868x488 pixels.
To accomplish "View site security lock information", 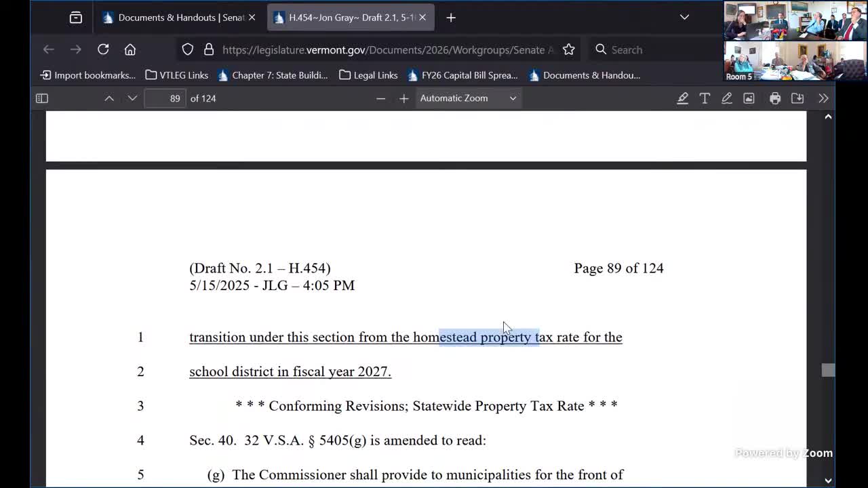I will (x=209, y=49).
